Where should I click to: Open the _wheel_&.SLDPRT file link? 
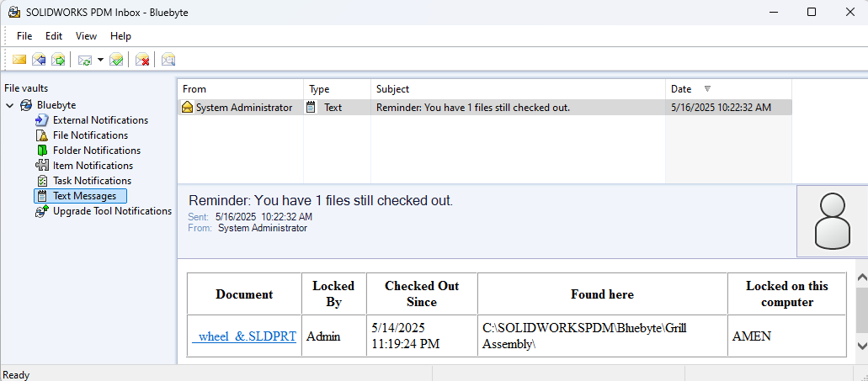[244, 336]
